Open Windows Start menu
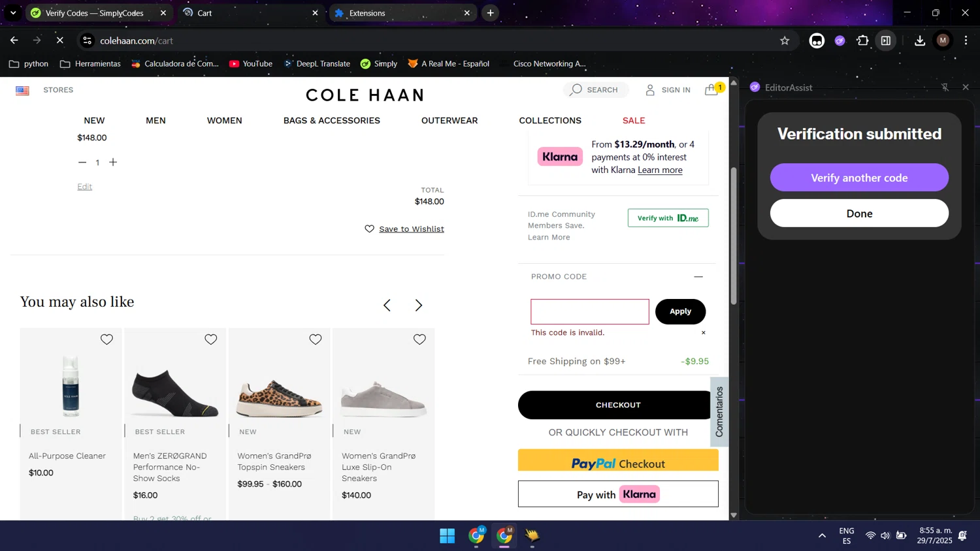Image resolution: width=980 pixels, height=551 pixels. tap(448, 536)
